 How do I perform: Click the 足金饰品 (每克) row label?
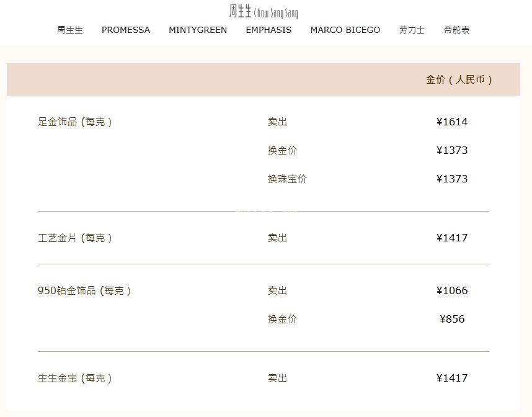pyautogui.click(x=75, y=122)
